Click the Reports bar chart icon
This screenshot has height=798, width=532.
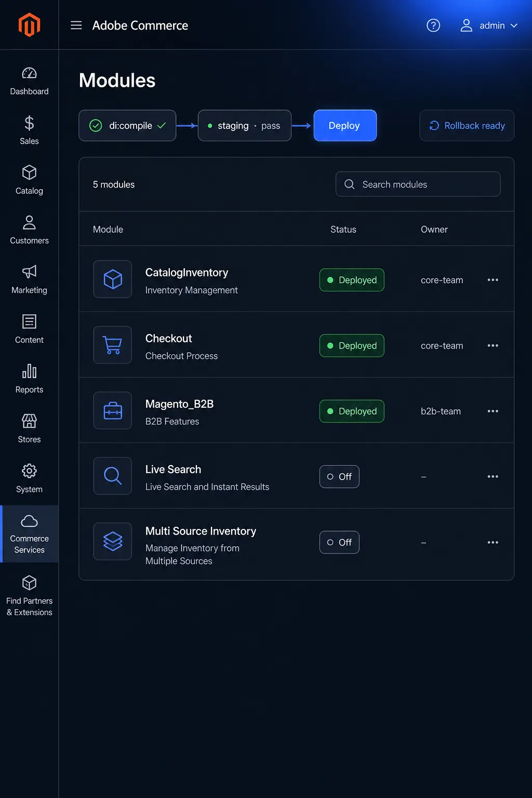point(29,371)
